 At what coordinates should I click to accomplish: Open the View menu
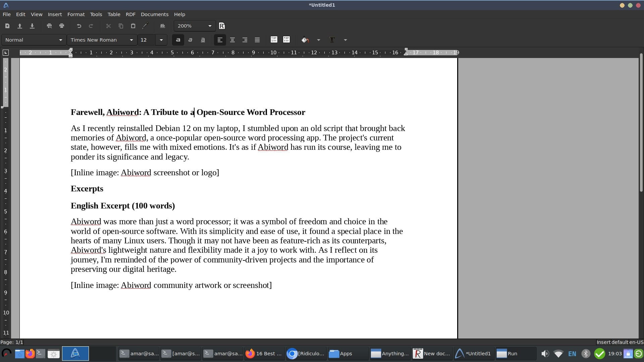(37, 14)
